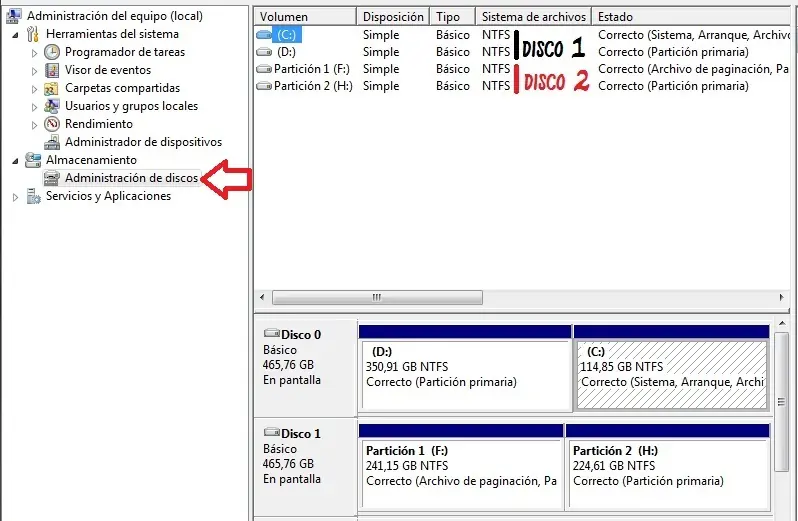The height and width of the screenshot is (521, 798).
Task: Click the Administración de discos drive icon
Action: point(52,178)
